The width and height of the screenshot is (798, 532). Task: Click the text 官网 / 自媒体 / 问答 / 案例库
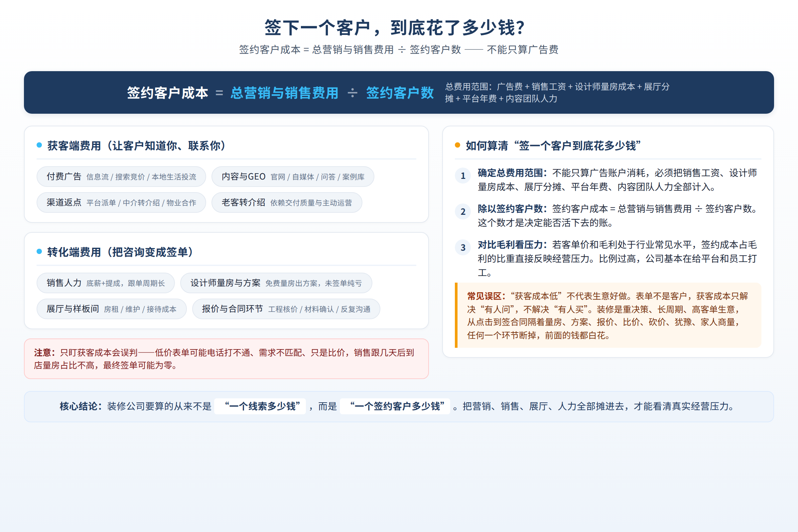[318, 177]
